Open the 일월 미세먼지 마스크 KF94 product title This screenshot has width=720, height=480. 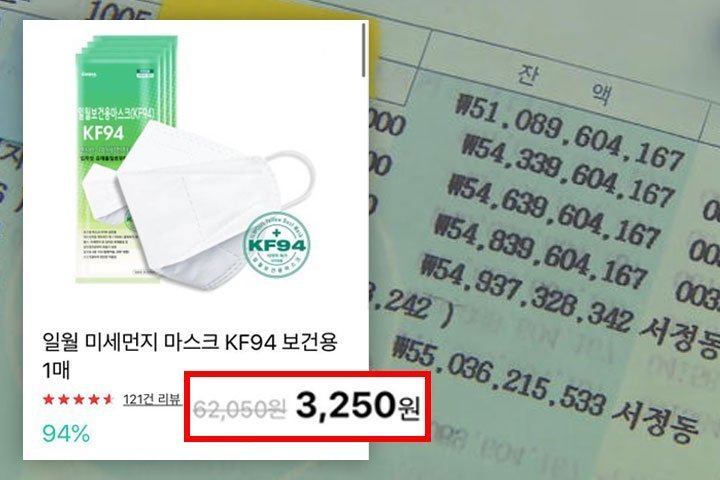pos(190,355)
